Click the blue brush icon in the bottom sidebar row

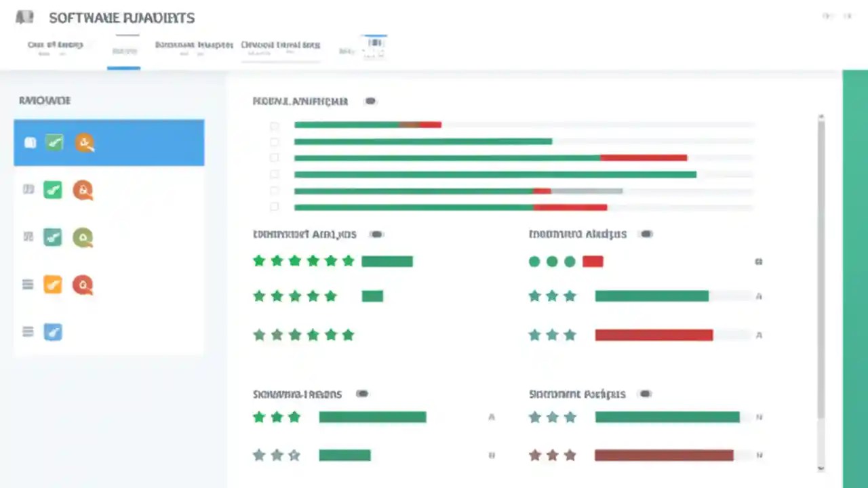pyautogui.click(x=52, y=331)
